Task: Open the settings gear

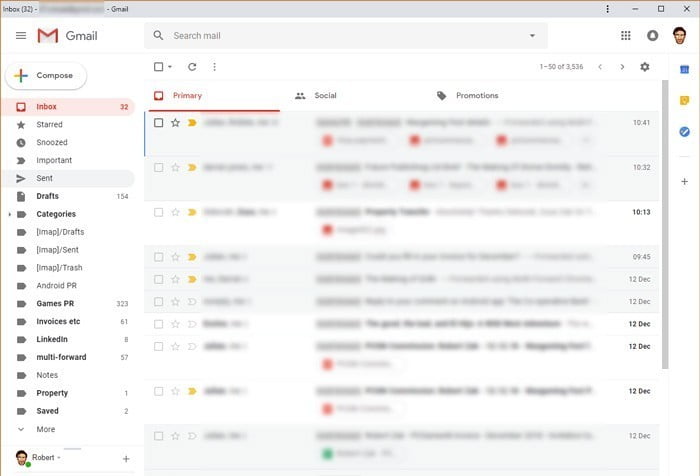Action: (644, 67)
